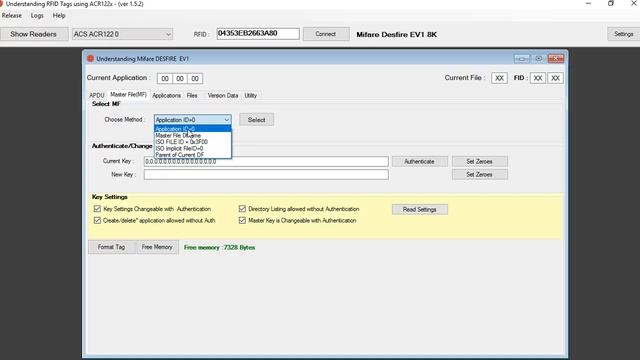
Task: Open the Settings button at top right
Action: tap(623, 34)
